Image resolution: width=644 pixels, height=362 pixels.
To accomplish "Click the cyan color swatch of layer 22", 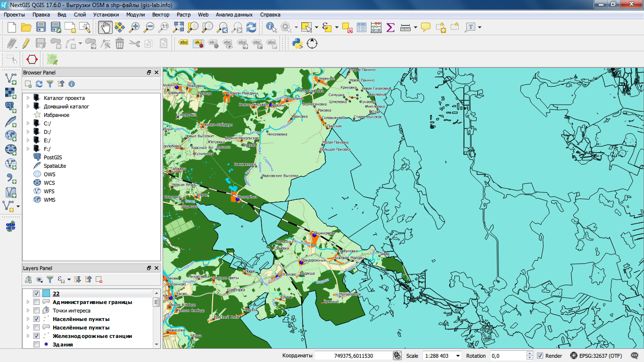I will [46, 294].
